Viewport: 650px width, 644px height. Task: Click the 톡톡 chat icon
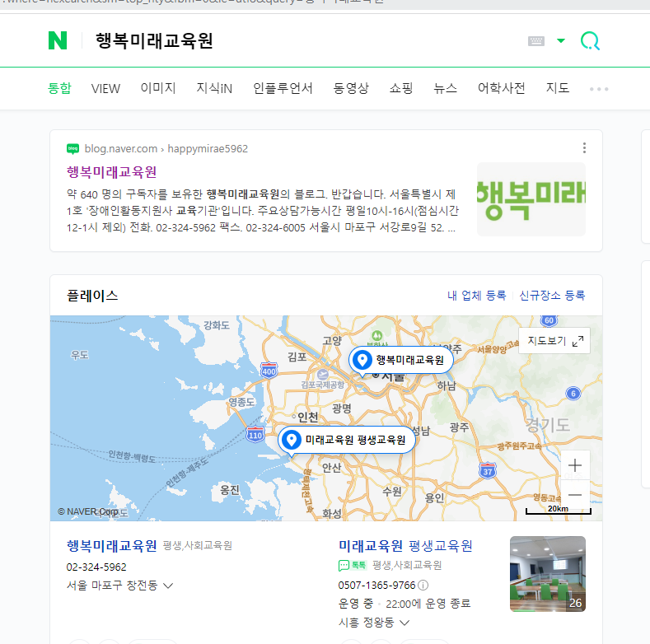353,565
